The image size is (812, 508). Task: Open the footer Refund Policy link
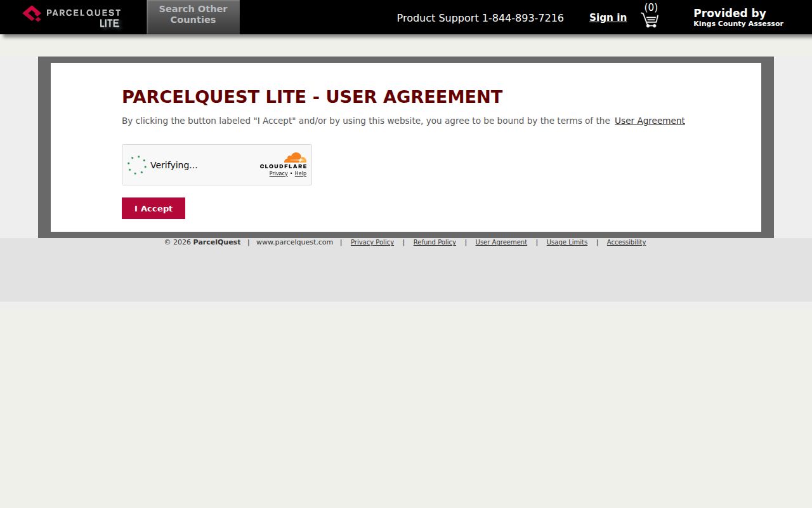(x=435, y=242)
